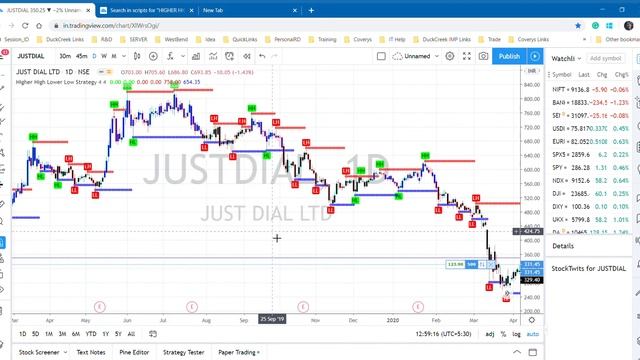Undo the last chart action
This screenshot has width=640, height=360.
coord(262,56)
